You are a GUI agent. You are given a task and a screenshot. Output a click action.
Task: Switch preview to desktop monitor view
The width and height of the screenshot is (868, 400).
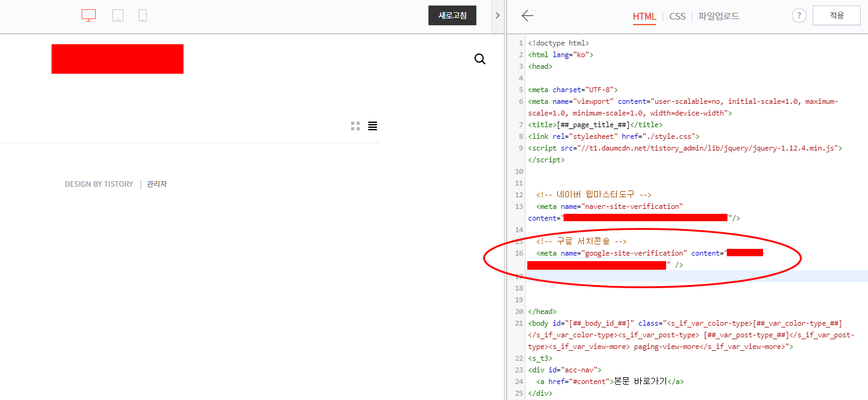(88, 16)
